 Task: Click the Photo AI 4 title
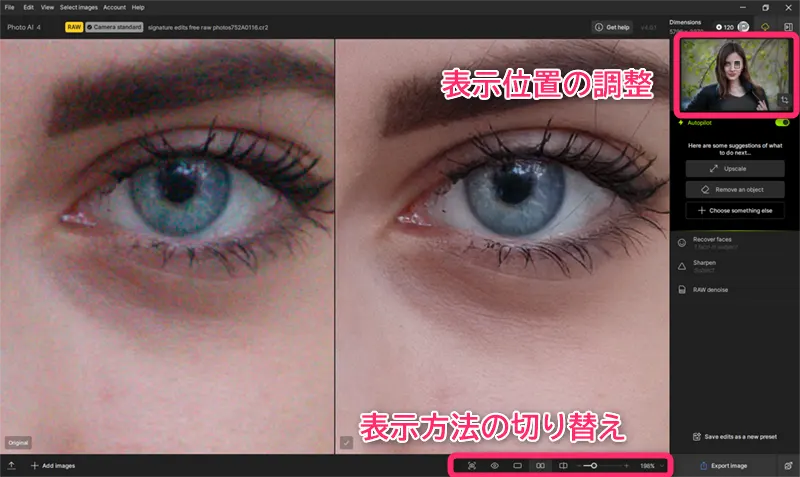(x=24, y=27)
